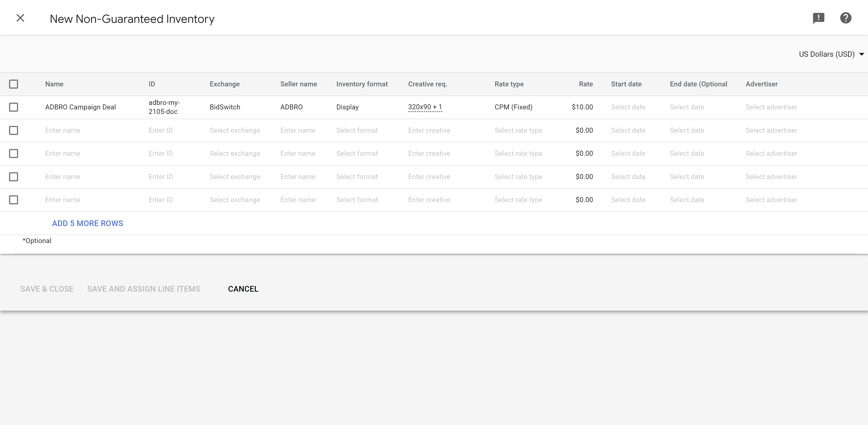
Task: Open Select exchange in the second row
Action: tap(235, 130)
